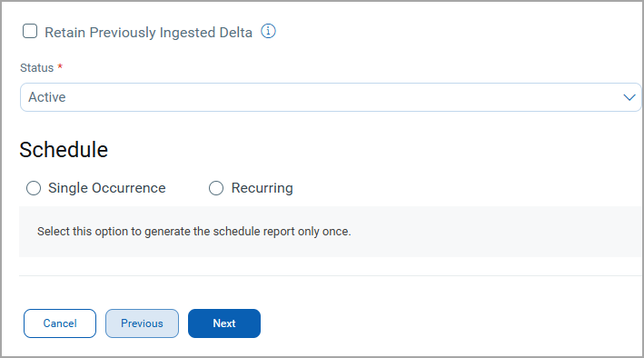Click the red required asterisk next to Status
Image resolution: width=644 pixels, height=358 pixels.
(60, 66)
